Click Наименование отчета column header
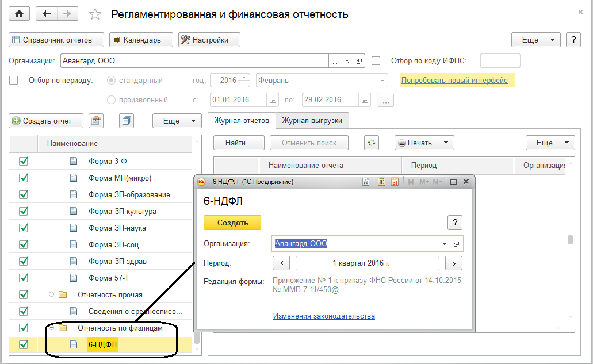The image size is (593, 364). pos(331,165)
